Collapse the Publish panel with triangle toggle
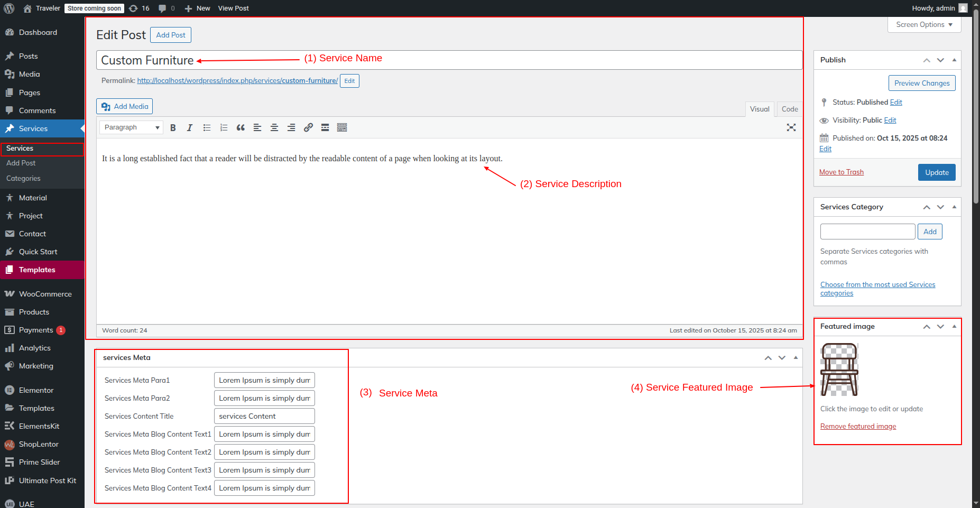Screen dimensions: 980x508 coord(954,60)
